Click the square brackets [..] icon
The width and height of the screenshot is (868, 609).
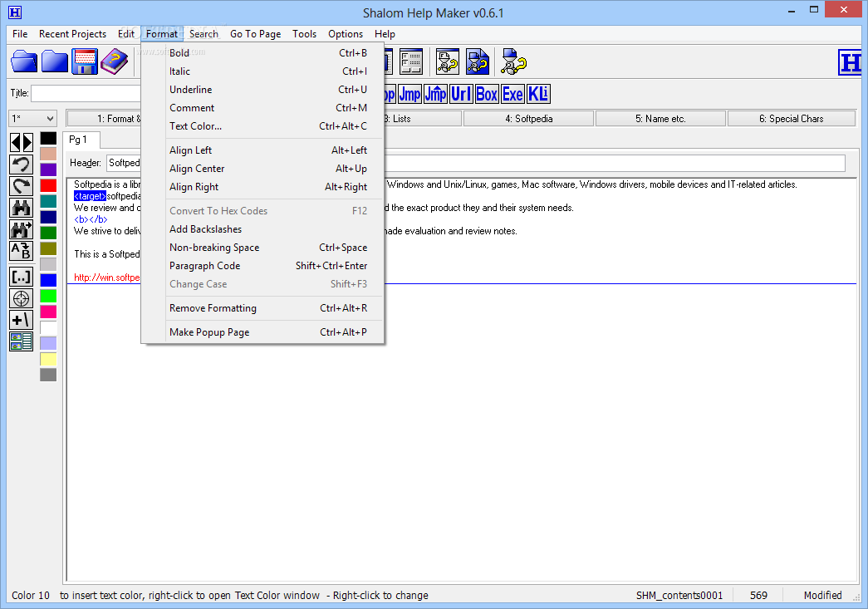[x=21, y=277]
